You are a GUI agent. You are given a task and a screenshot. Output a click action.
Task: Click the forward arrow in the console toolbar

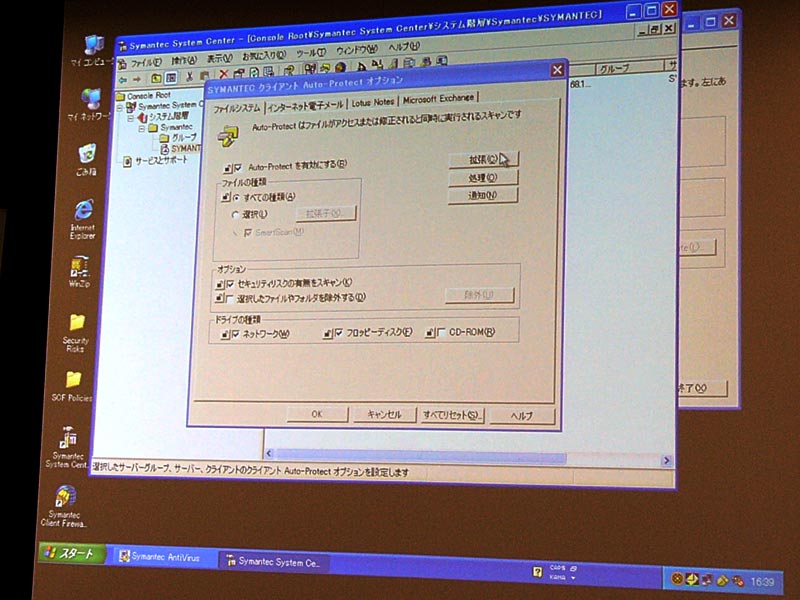tap(137, 80)
